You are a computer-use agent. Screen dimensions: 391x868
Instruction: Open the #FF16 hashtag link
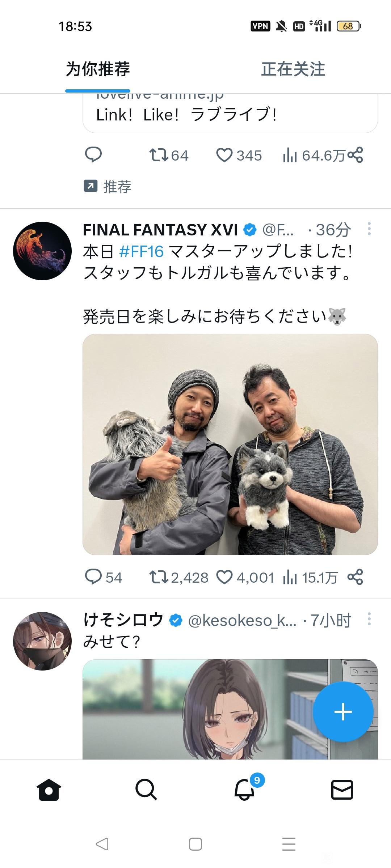[x=142, y=251]
